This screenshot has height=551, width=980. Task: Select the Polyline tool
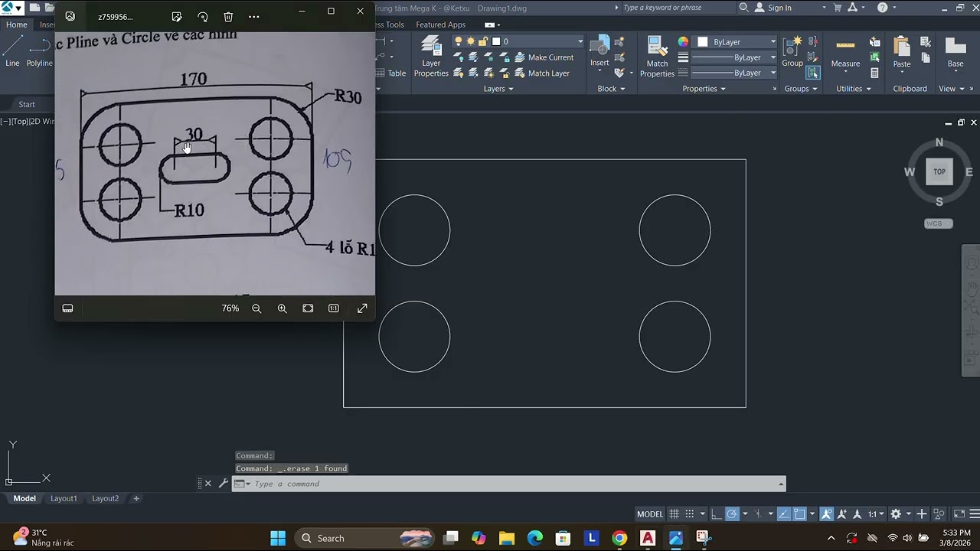pos(40,52)
